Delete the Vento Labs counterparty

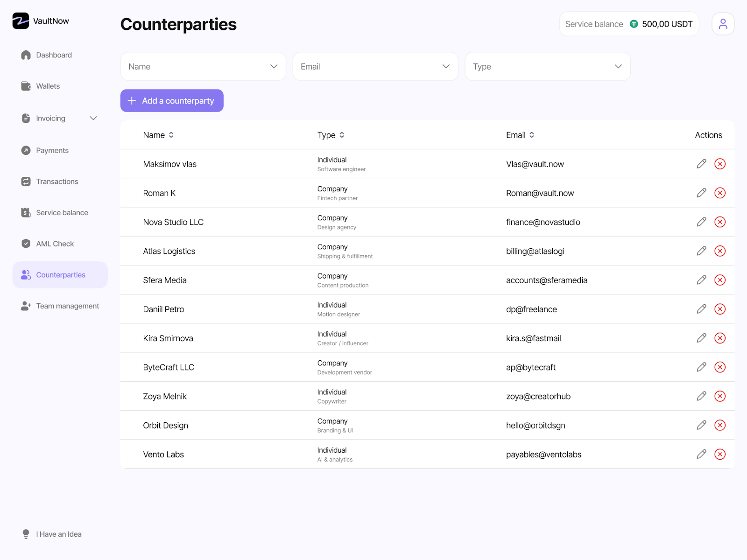point(720,454)
